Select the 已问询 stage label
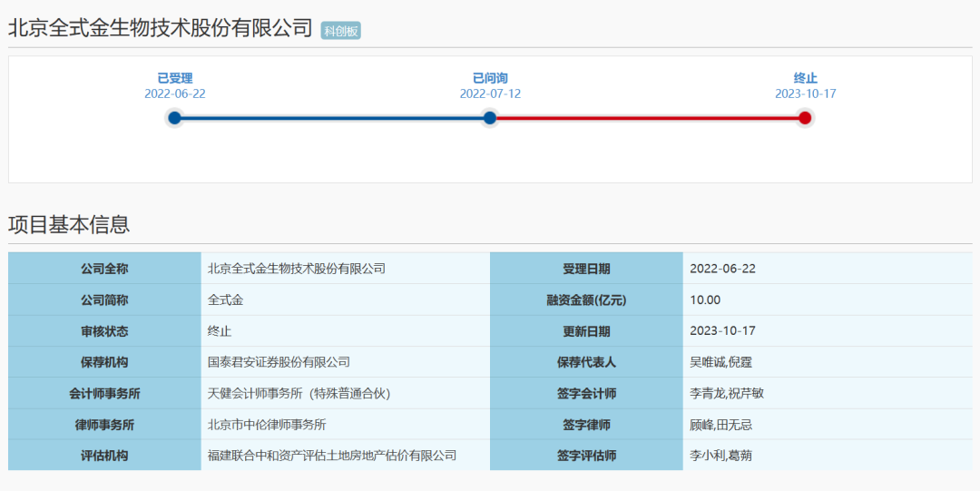 point(490,78)
